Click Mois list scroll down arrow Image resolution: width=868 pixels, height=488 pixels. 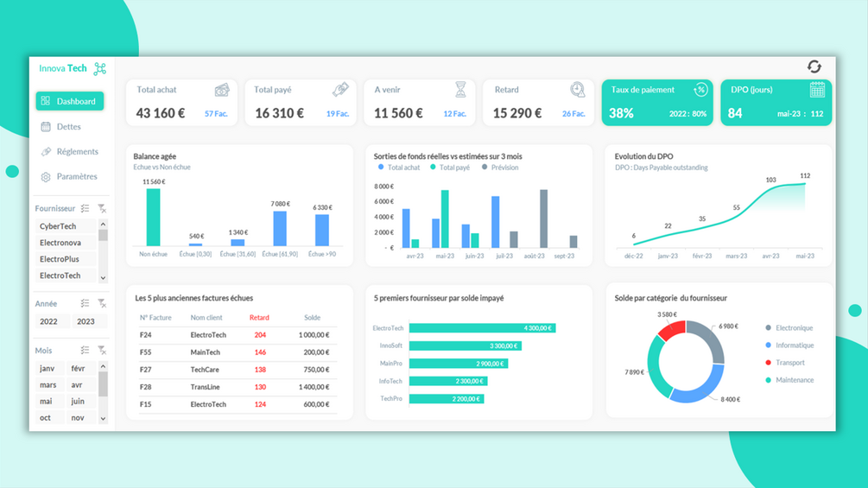pyautogui.click(x=103, y=419)
